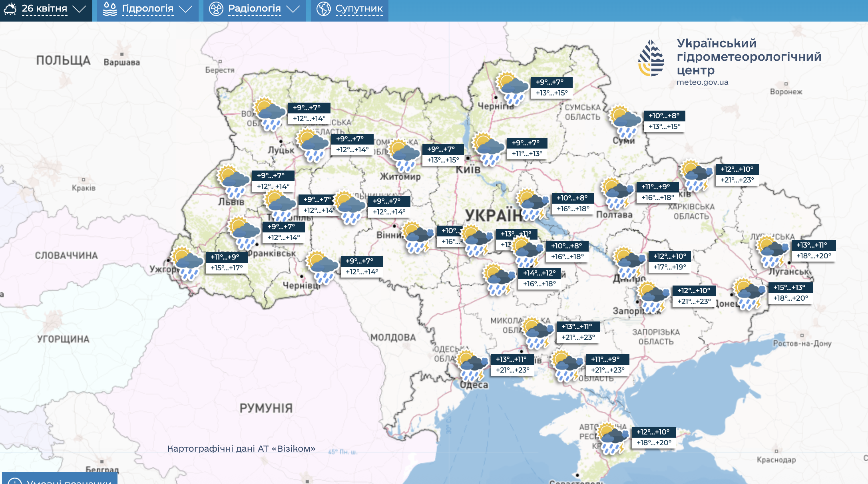Click the Гідрологія water waves icon
Viewport: 868px width, 484px height.
tap(109, 9)
